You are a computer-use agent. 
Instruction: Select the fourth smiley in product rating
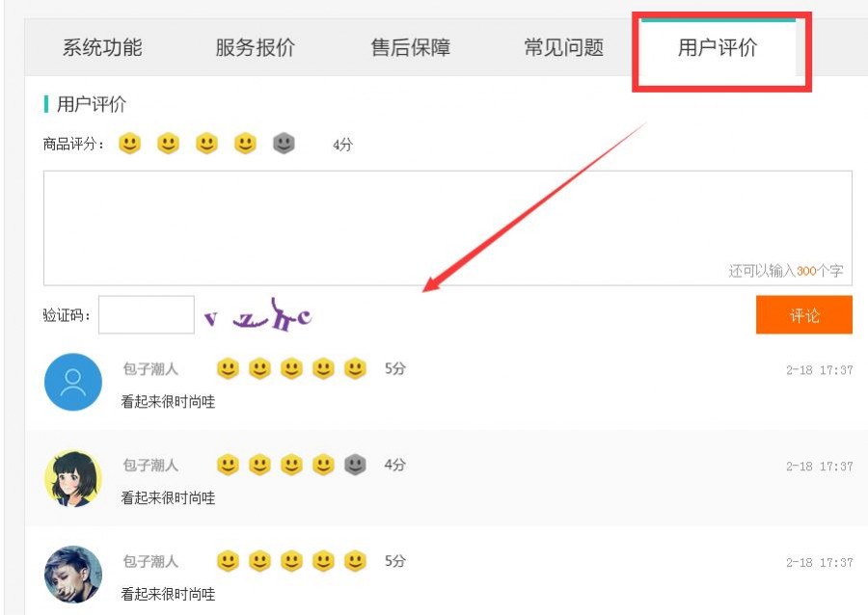point(245,144)
